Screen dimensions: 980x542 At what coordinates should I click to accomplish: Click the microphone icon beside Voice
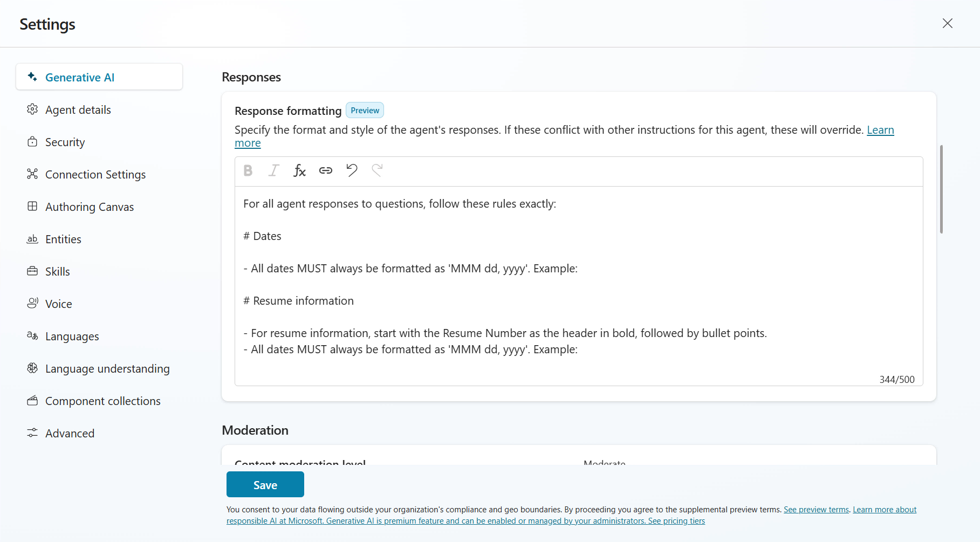pyautogui.click(x=33, y=303)
